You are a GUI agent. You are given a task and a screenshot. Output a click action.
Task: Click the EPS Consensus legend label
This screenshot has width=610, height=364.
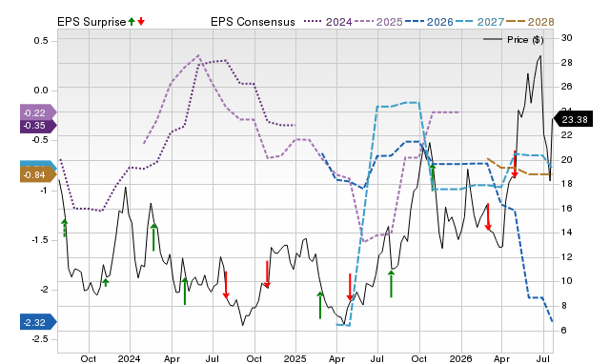click(253, 22)
